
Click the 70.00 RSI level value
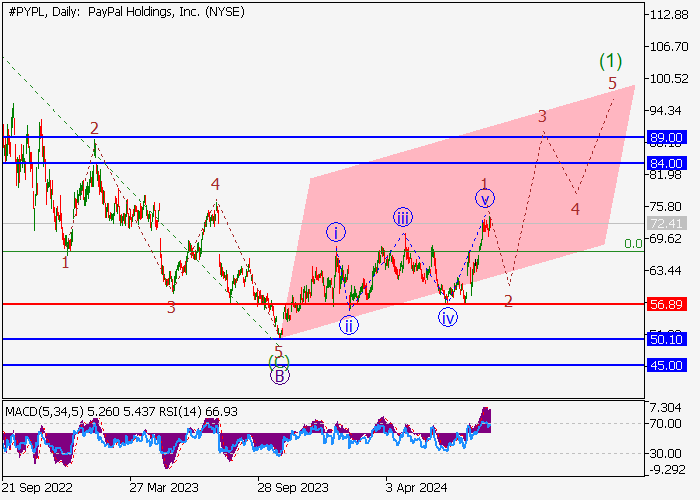tap(666, 423)
